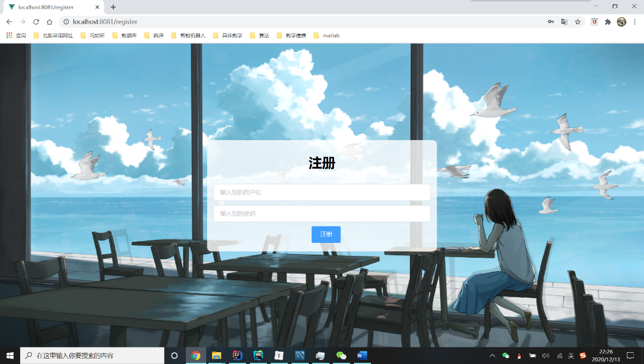
Task: Toggle the 英 input language indicator
Action: click(x=571, y=356)
